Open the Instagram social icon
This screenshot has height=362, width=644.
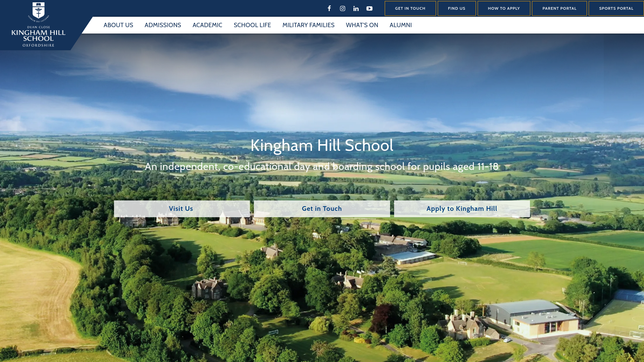point(342,8)
